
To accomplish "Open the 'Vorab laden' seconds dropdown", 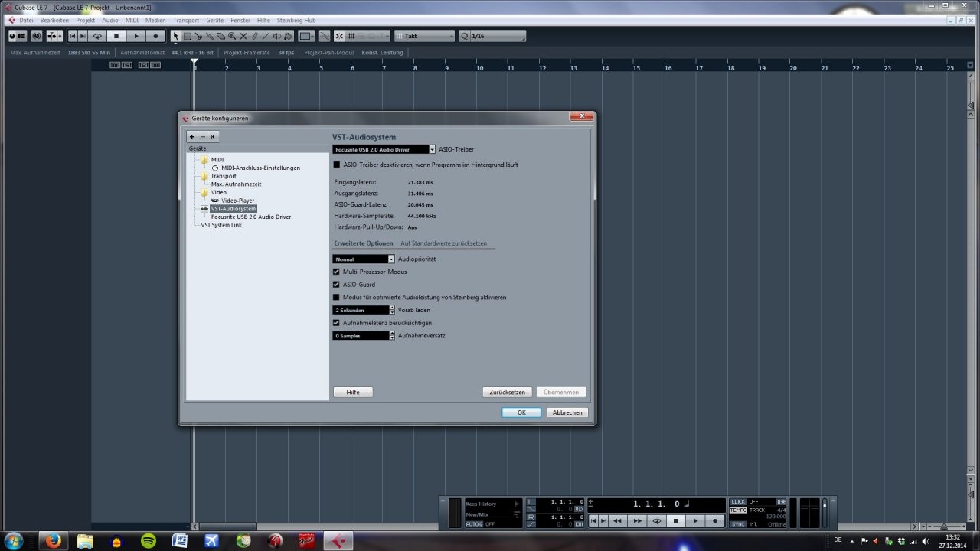I will click(364, 310).
